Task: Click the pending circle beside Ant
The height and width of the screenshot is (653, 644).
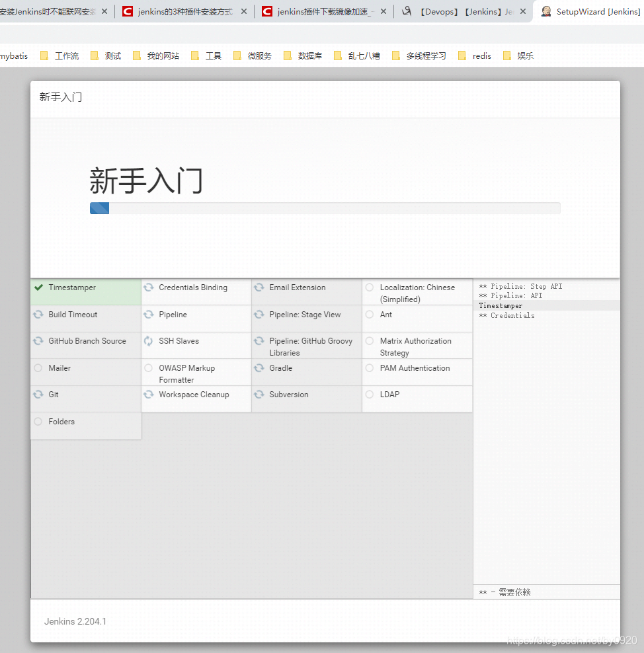Action: (370, 315)
